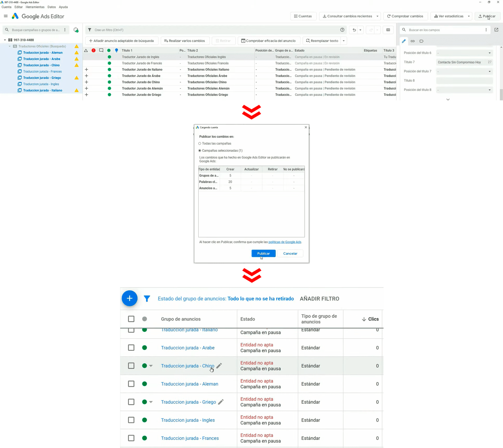Select the pencil edit tab icon

coord(404,41)
